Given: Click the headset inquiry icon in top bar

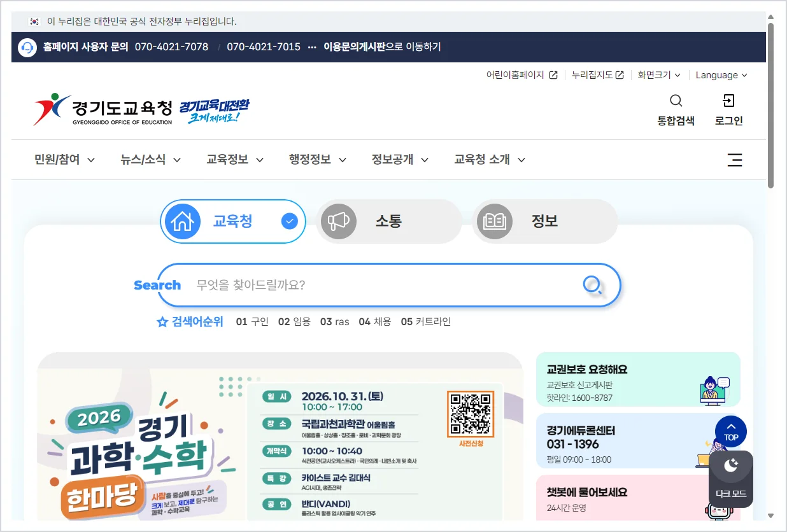Looking at the screenshot, I should (x=27, y=47).
